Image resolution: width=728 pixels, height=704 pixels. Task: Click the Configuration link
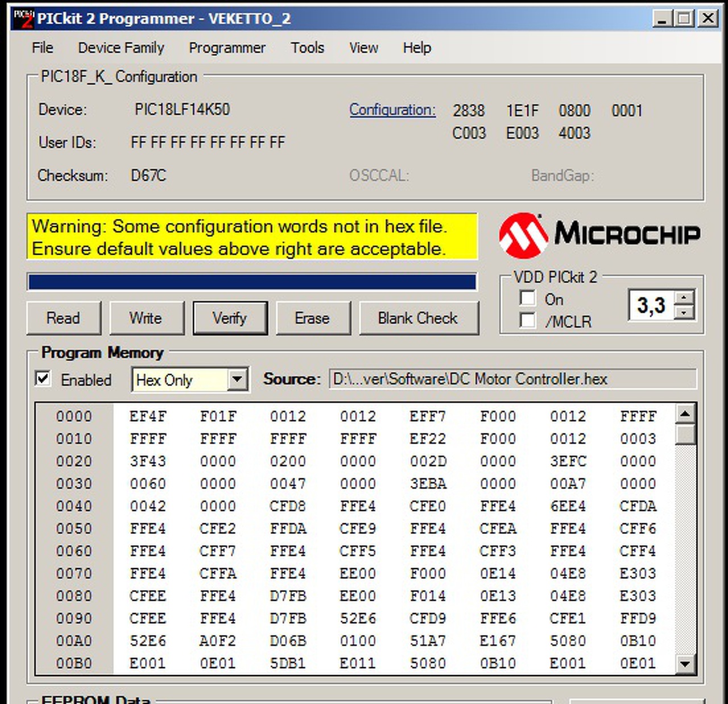pyautogui.click(x=392, y=110)
